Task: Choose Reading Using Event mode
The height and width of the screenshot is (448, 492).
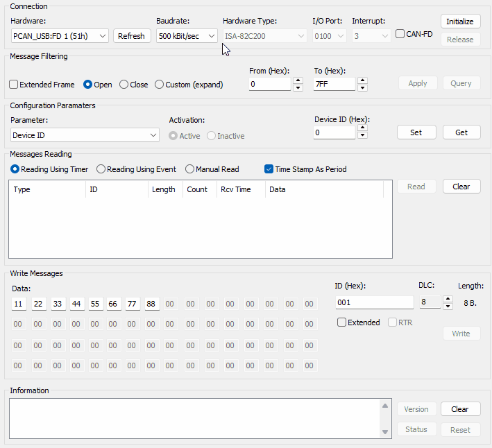Action: pos(101,169)
